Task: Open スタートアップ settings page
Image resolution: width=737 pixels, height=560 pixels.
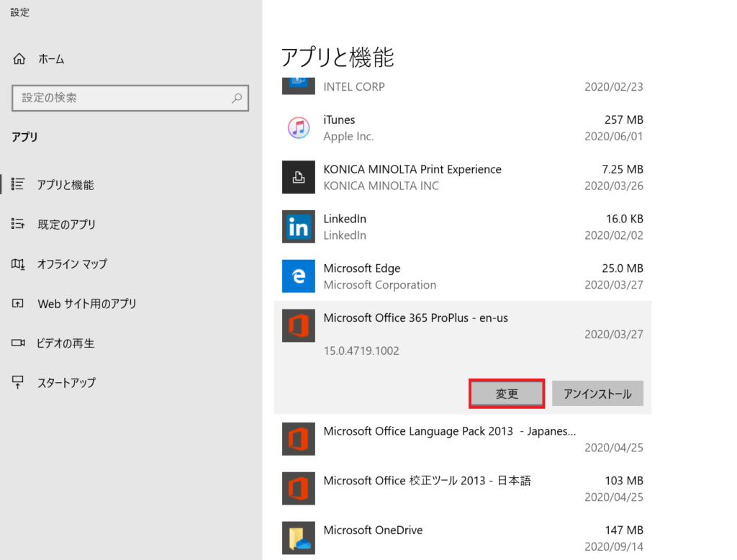Action: 66,383
